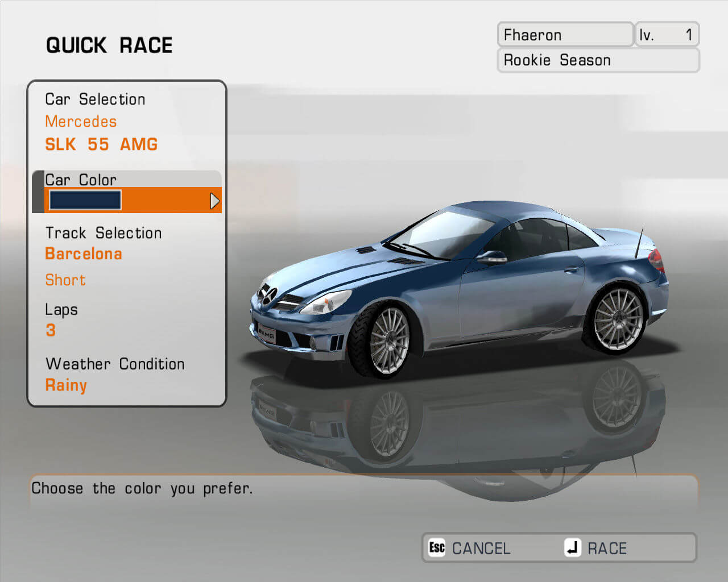Click the lv. 1 level box

pos(667,35)
